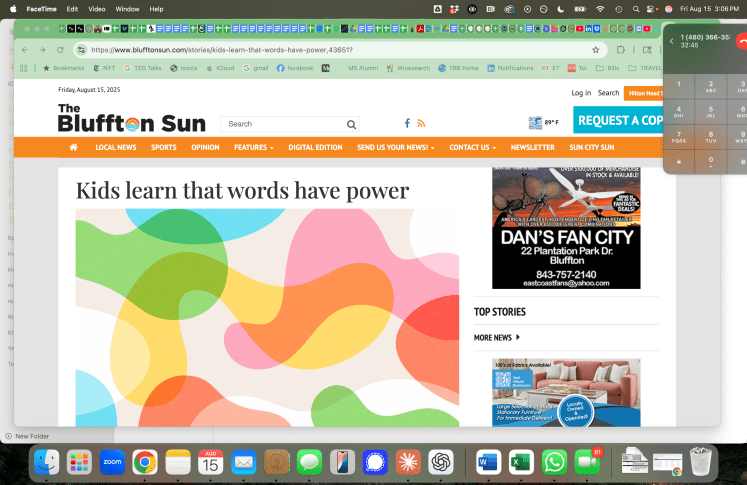Launch Zoom from the Dock
The width and height of the screenshot is (747, 485).
(112, 462)
